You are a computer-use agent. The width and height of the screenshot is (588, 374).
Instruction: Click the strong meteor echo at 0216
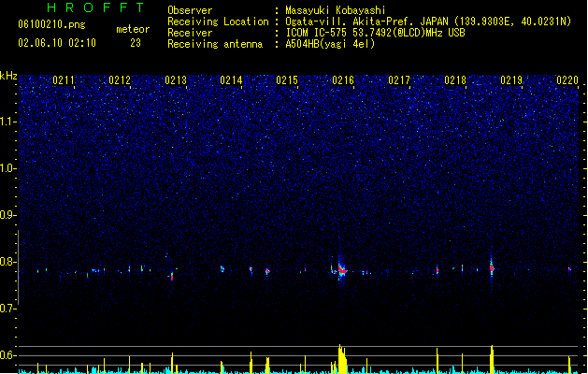[x=341, y=269]
